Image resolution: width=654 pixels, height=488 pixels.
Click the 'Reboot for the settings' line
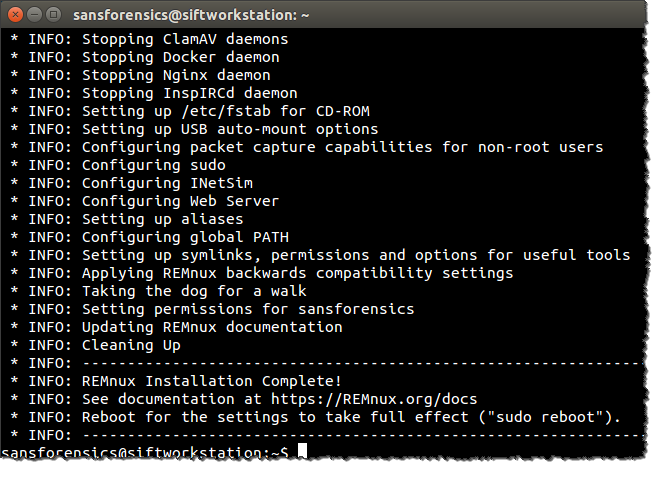point(316,417)
